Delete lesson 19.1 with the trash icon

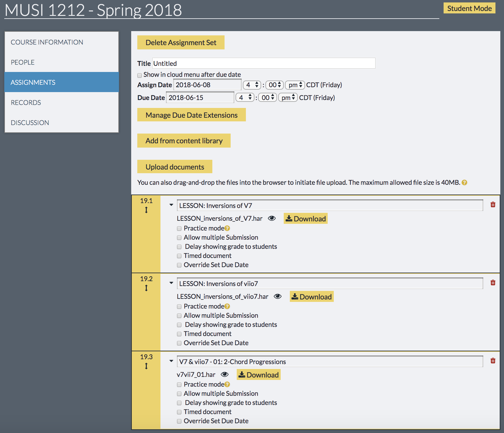(x=493, y=205)
